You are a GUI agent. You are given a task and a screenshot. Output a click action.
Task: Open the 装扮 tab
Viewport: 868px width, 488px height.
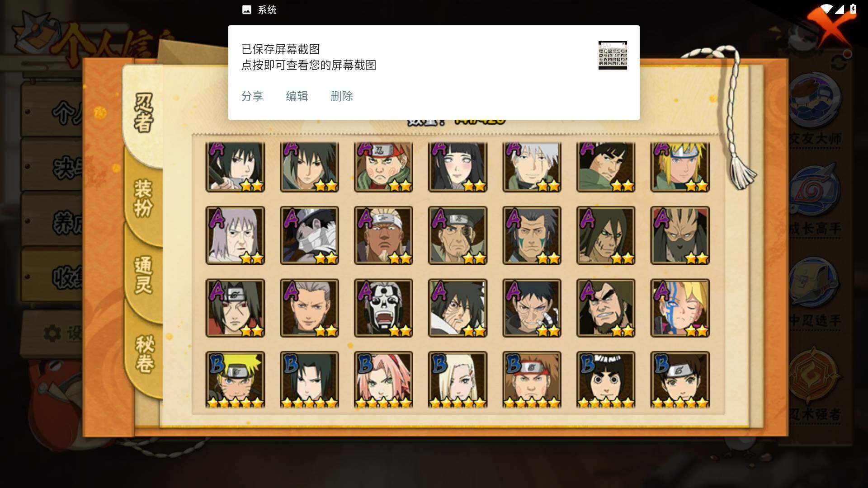click(x=144, y=198)
